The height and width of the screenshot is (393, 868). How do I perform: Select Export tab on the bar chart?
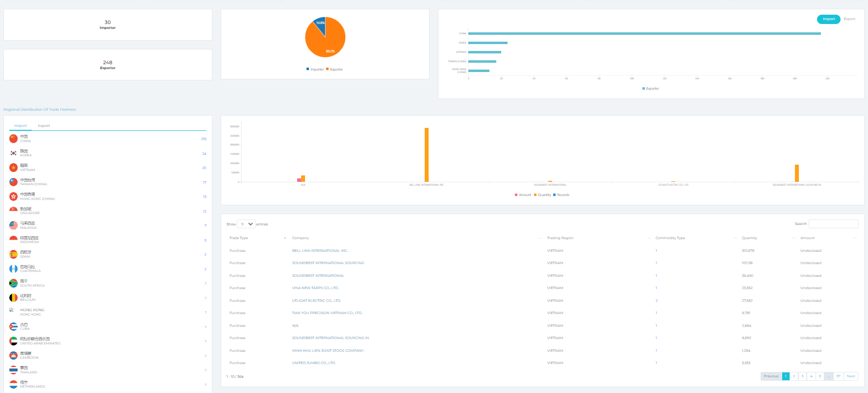point(849,19)
